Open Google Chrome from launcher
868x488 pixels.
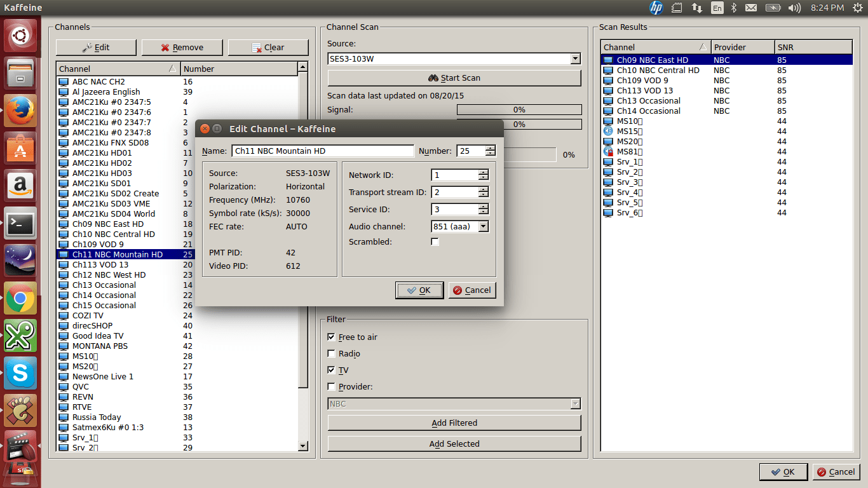click(x=20, y=298)
